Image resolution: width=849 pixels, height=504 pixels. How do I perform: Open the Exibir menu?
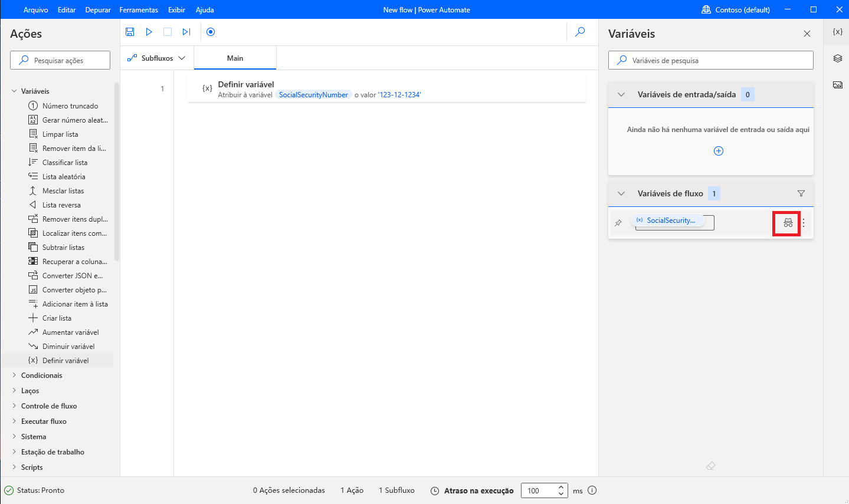[176, 9]
